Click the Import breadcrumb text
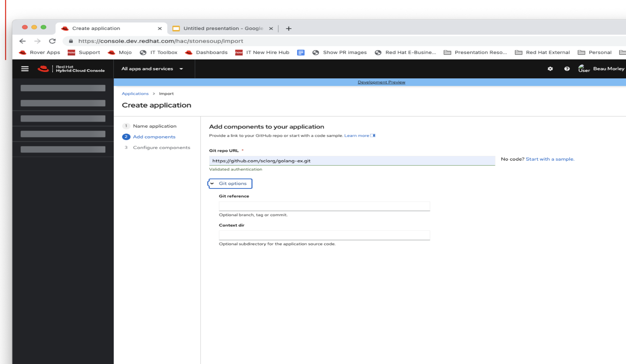Image resolution: width=626 pixels, height=364 pixels. click(166, 94)
